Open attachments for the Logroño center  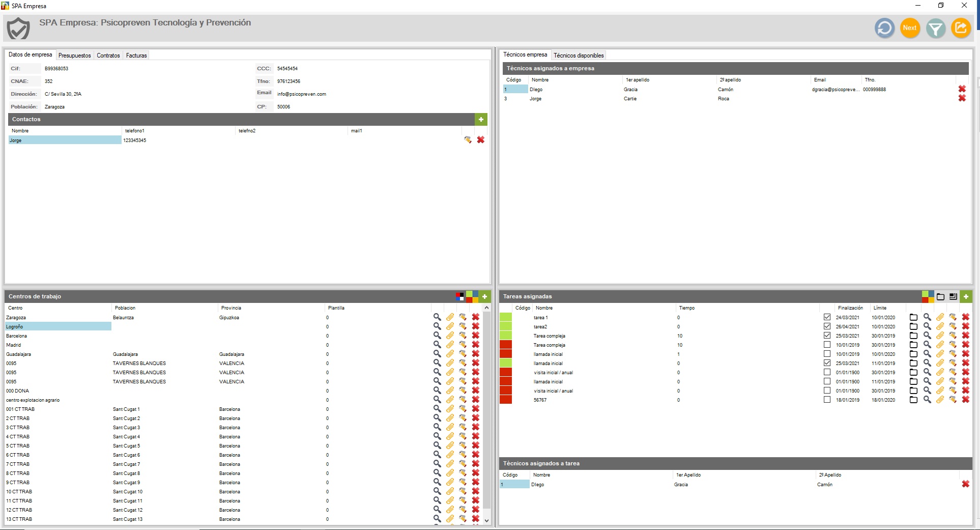[450, 326]
